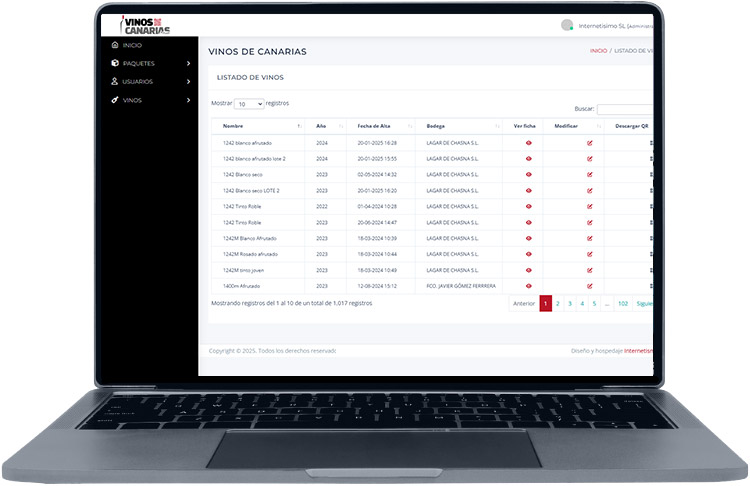
Task: Open the Mostrar registros count dropdown
Action: pyautogui.click(x=249, y=104)
